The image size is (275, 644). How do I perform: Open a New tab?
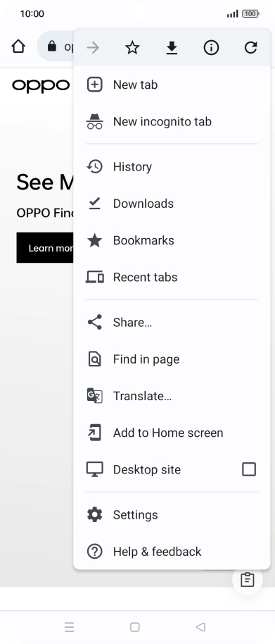172,85
